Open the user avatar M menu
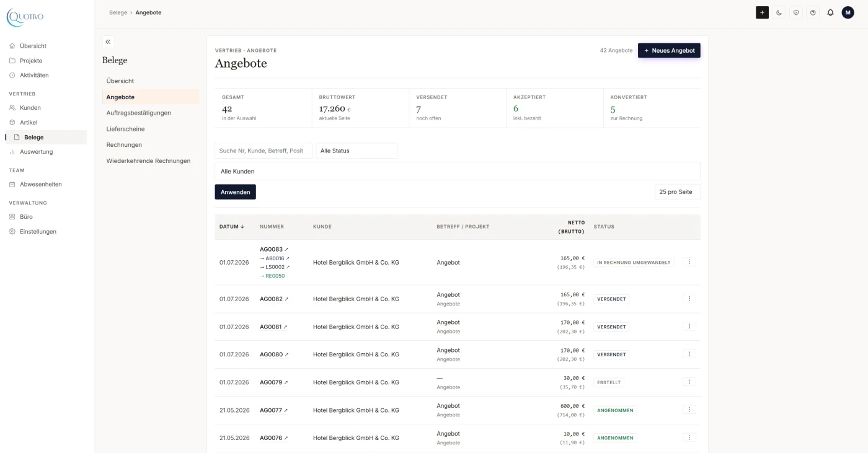This screenshot has width=868, height=453. pos(848,12)
